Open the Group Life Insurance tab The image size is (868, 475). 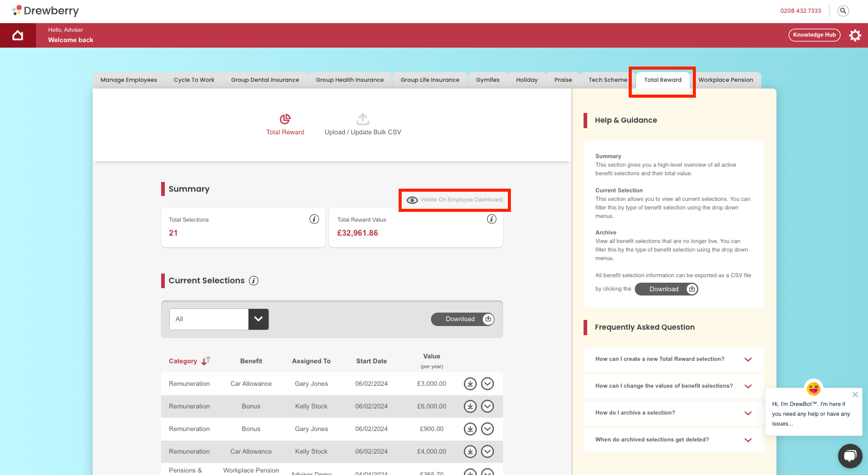tap(430, 80)
